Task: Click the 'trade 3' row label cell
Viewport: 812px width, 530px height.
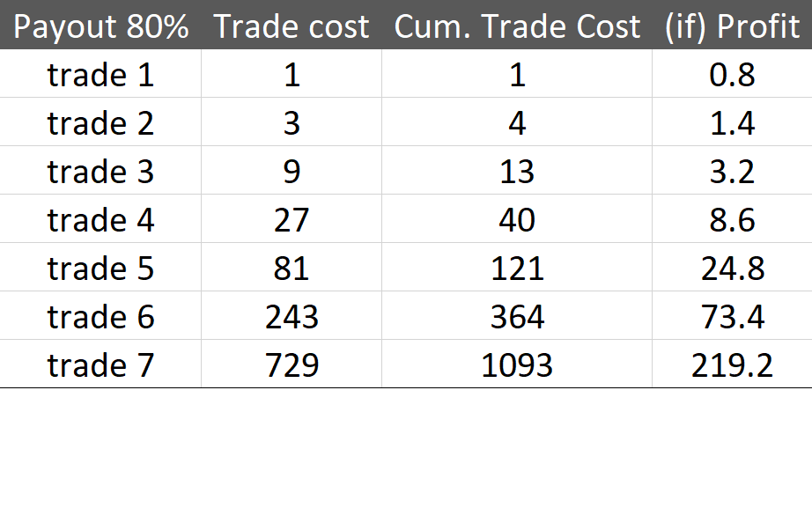Action: [x=100, y=170]
